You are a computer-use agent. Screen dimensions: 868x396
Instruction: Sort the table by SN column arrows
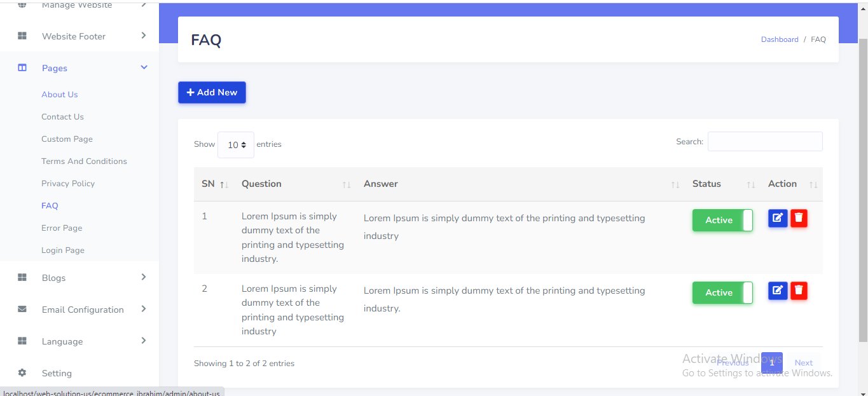(x=223, y=185)
